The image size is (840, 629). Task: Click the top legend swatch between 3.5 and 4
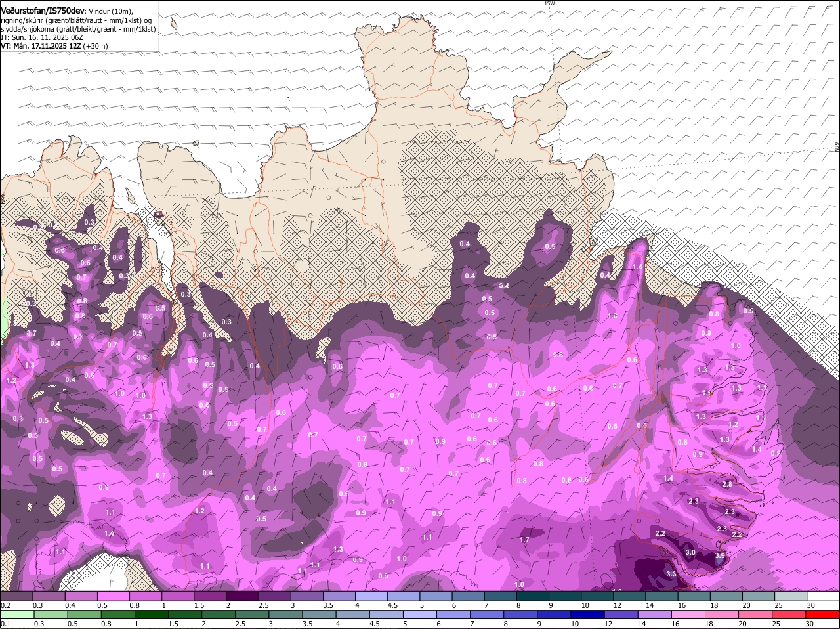tap(339, 596)
